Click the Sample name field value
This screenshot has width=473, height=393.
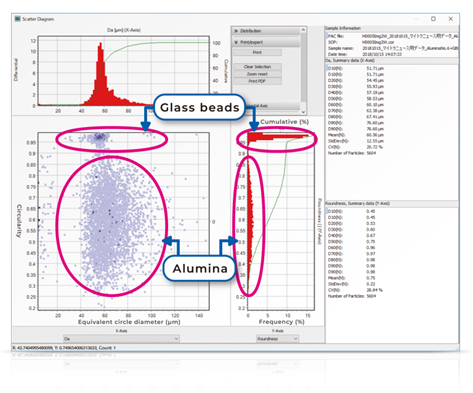click(x=410, y=48)
